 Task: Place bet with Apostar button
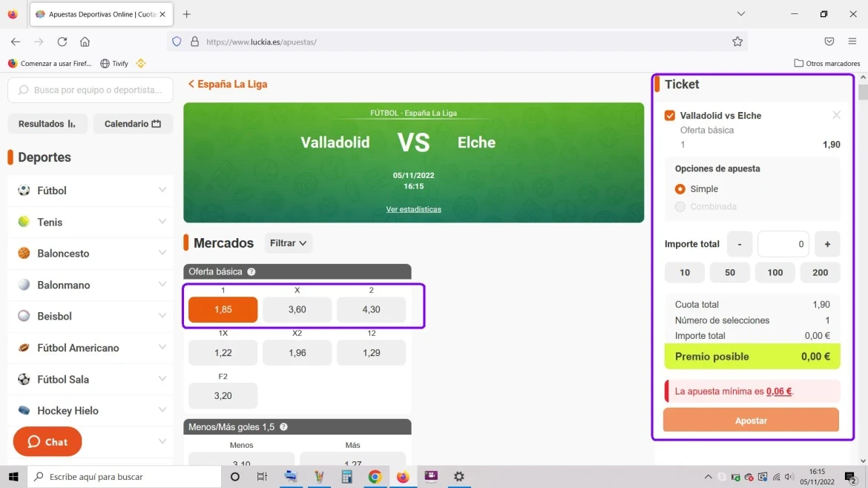(x=752, y=421)
